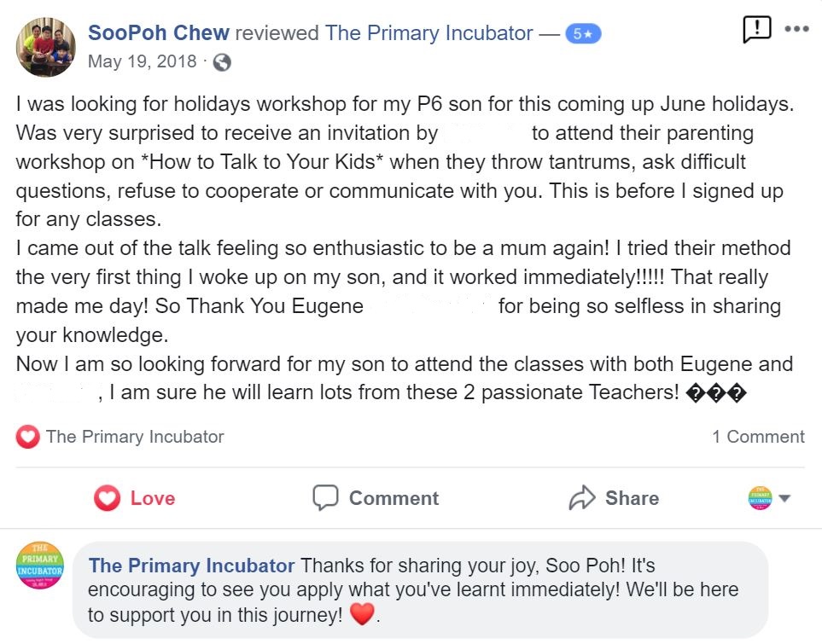View who reacted: The Primary Incubator
Viewport: 822px width, 644px height.
point(135,437)
